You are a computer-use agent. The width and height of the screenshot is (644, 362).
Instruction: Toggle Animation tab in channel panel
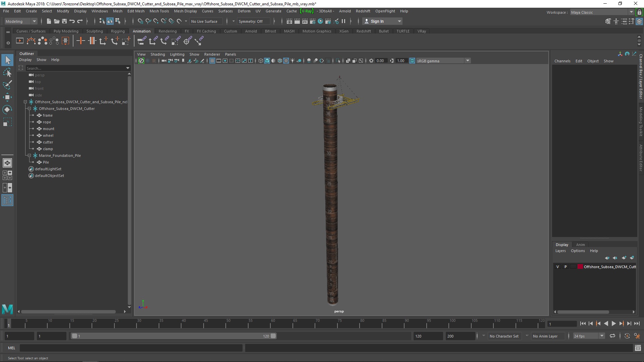[x=580, y=244]
